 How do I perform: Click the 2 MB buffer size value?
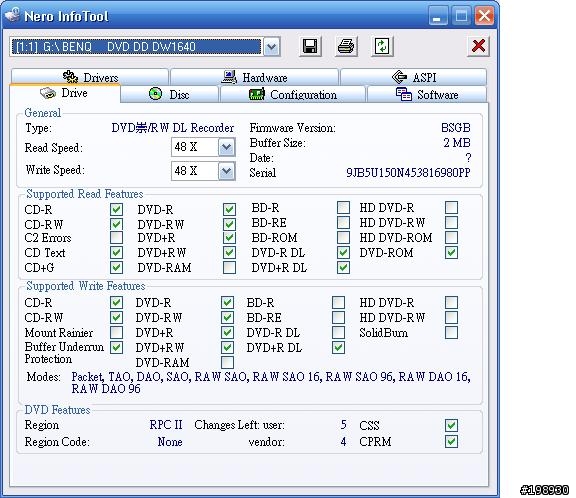click(457, 143)
